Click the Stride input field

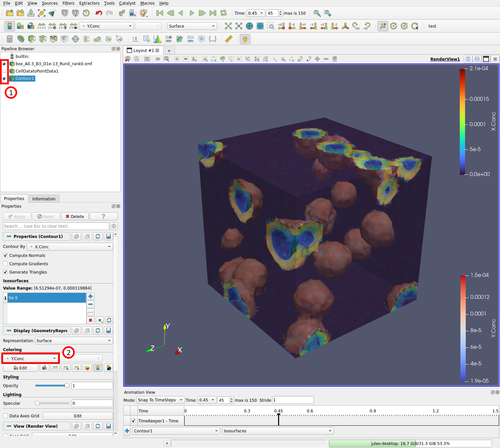[293, 400]
